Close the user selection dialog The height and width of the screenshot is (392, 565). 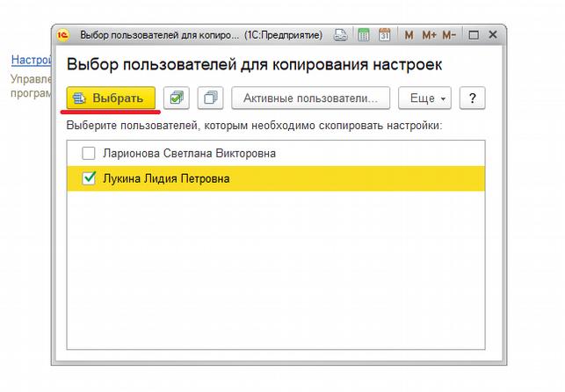493,35
